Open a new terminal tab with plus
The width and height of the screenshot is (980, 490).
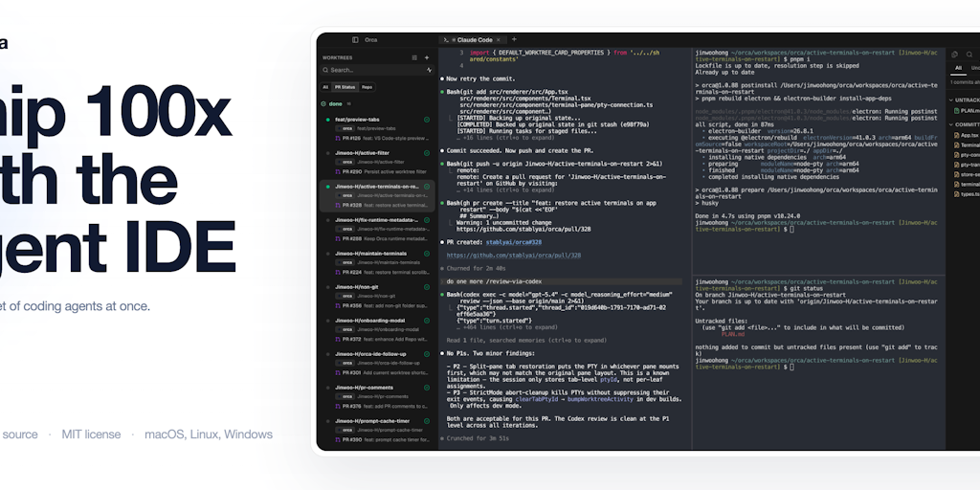(514, 40)
